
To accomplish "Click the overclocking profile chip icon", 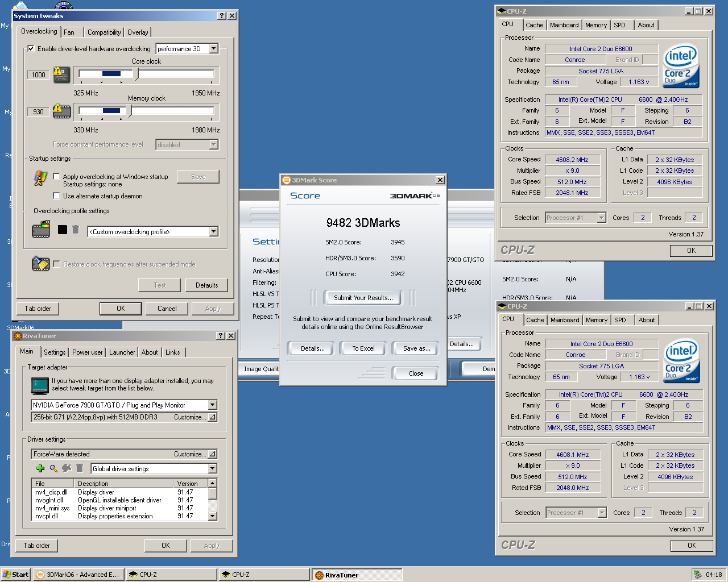I will tap(41, 230).
